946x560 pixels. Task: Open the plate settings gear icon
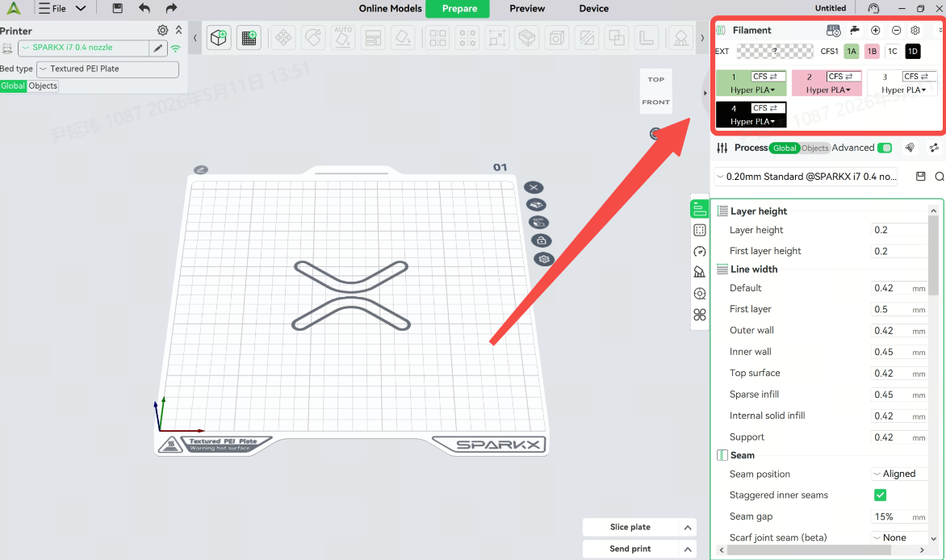coord(544,259)
